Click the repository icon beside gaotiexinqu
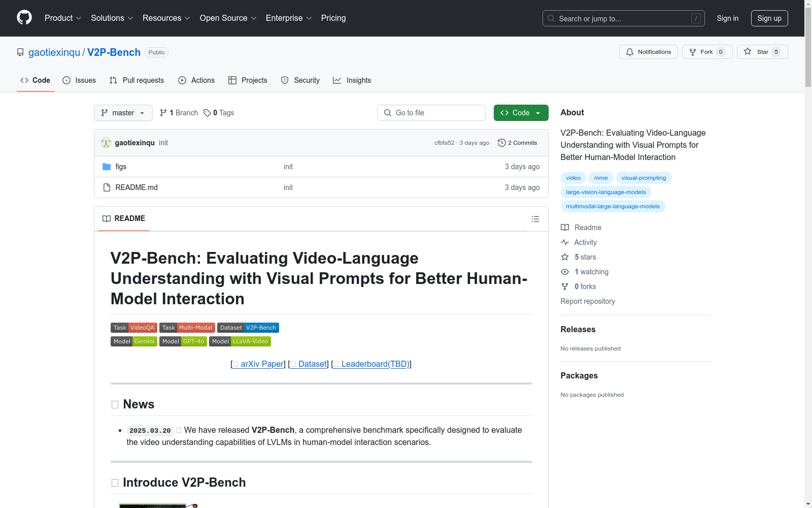The width and height of the screenshot is (812, 508). coord(20,52)
